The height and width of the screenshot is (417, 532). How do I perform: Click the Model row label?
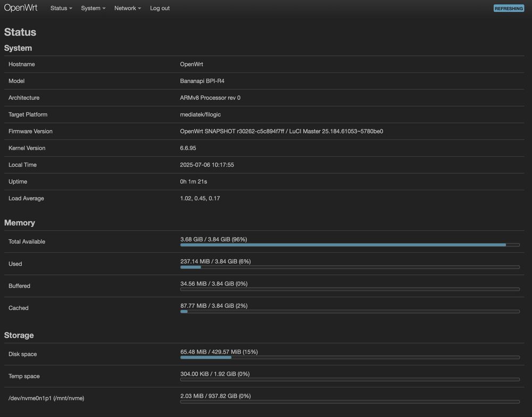(x=16, y=81)
